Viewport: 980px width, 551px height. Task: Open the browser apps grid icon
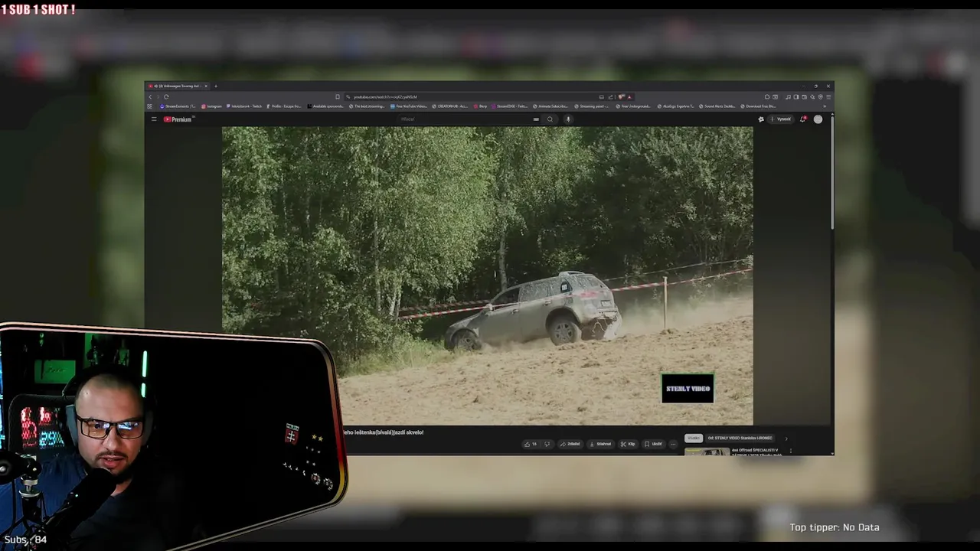(x=149, y=106)
